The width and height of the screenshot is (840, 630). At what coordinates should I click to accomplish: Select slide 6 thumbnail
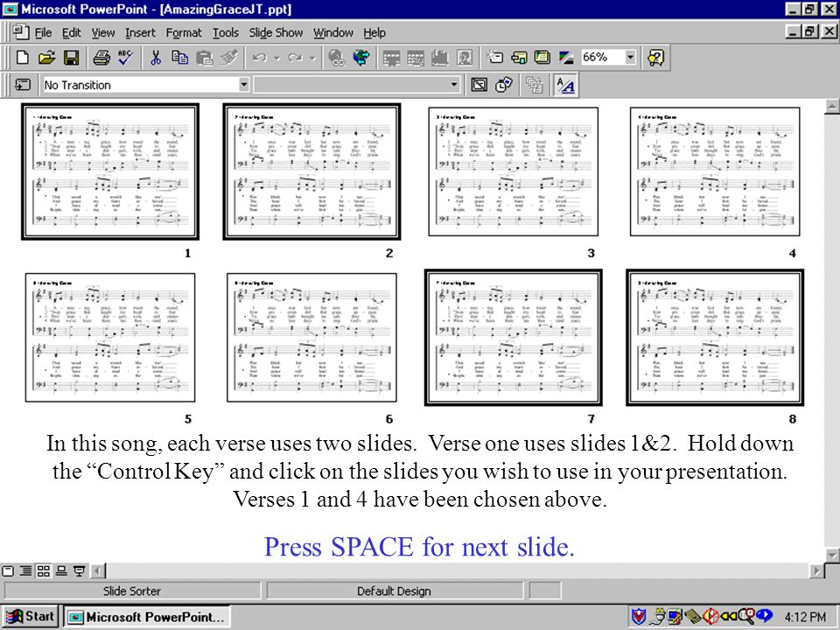tap(311, 338)
